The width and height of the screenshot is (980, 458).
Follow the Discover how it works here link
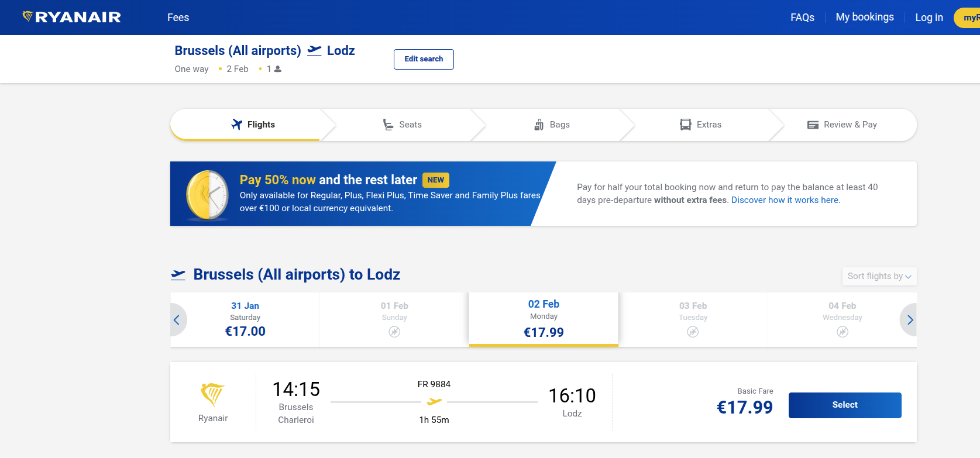(x=785, y=200)
